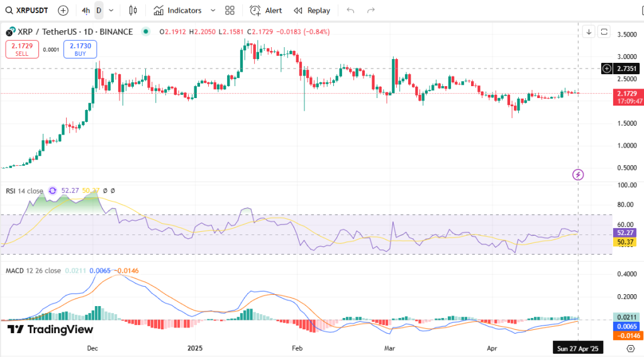Select the 4h timeframe
Viewport: 644px width, 357px height.
point(86,11)
